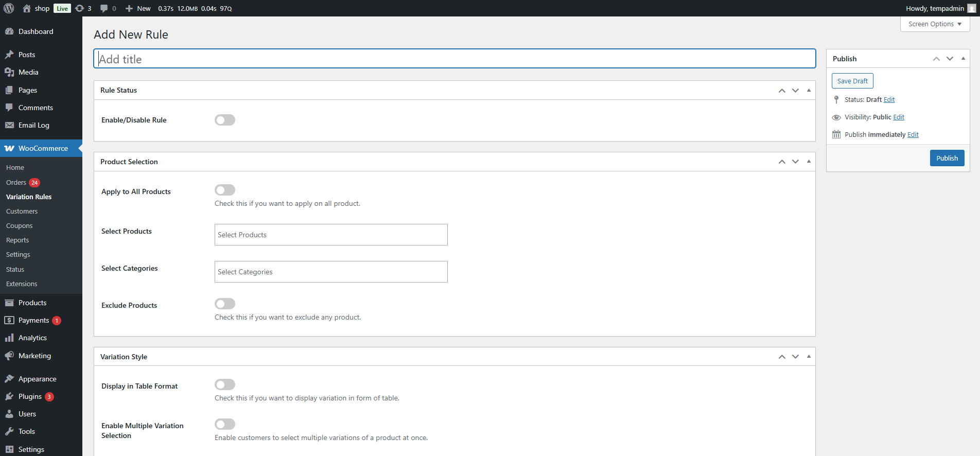The height and width of the screenshot is (456, 980).
Task: Collapse the Rule Status panel
Action: coord(809,90)
